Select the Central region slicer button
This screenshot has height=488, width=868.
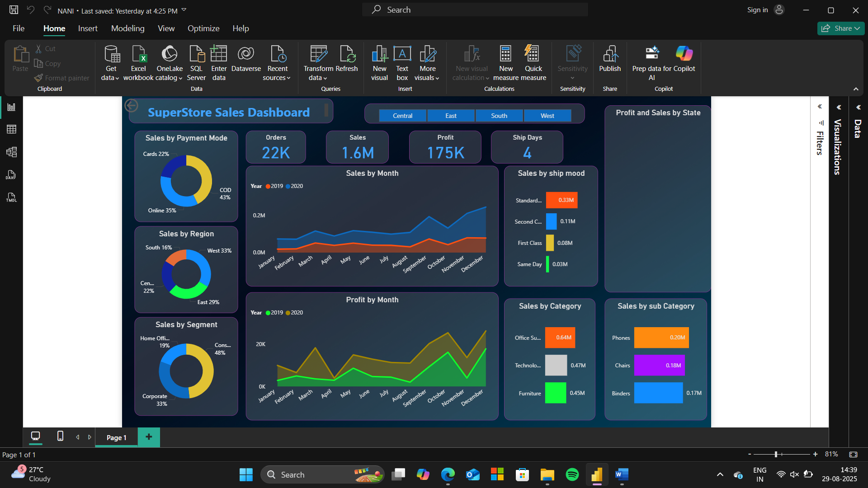click(402, 116)
